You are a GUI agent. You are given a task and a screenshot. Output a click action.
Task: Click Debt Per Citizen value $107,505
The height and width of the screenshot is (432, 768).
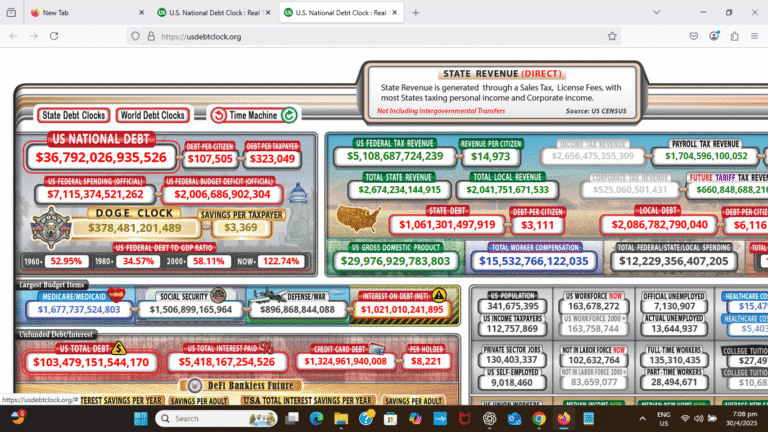(210, 159)
